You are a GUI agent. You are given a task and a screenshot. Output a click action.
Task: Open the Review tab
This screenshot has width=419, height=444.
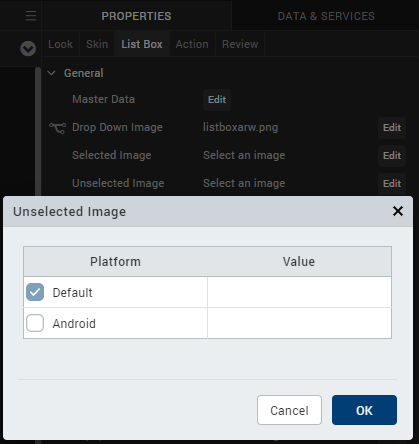pyautogui.click(x=240, y=44)
